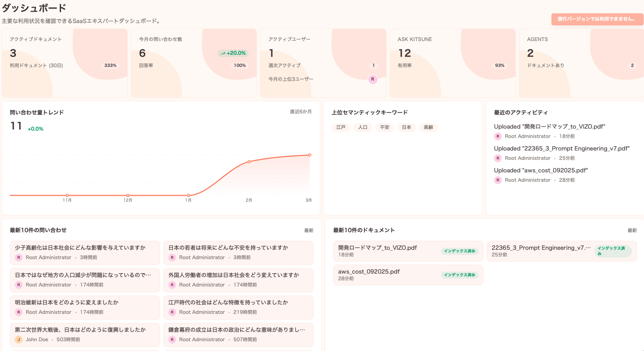Select the 高齢 keyword tag
This screenshot has height=351, width=644.
[x=428, y=127]
